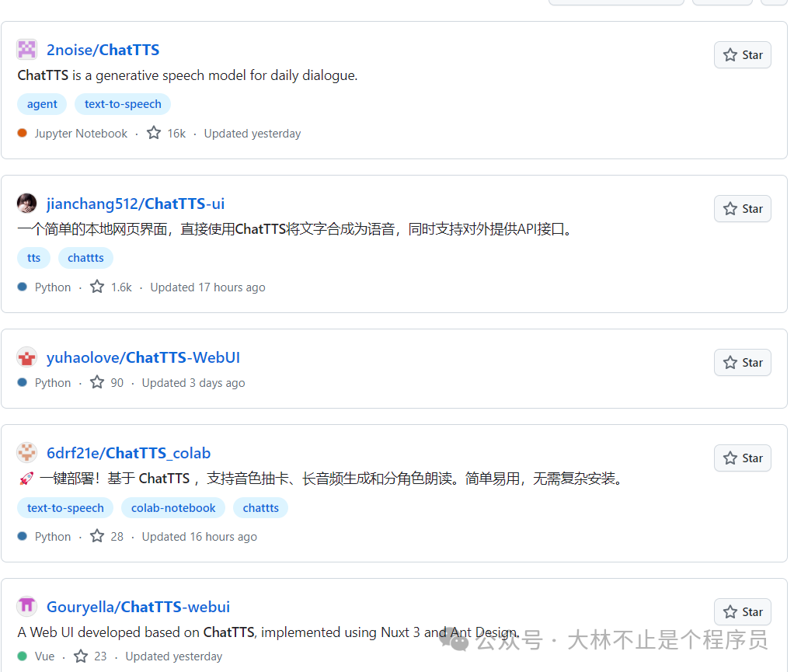794x672 pixels.
Task: Star the 2noise/ChatTTS repository
Action: 743,54
